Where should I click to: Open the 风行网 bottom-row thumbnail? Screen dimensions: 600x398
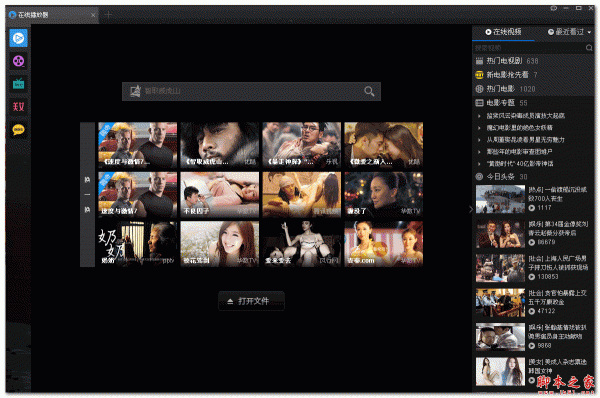[x=302, y=244]
